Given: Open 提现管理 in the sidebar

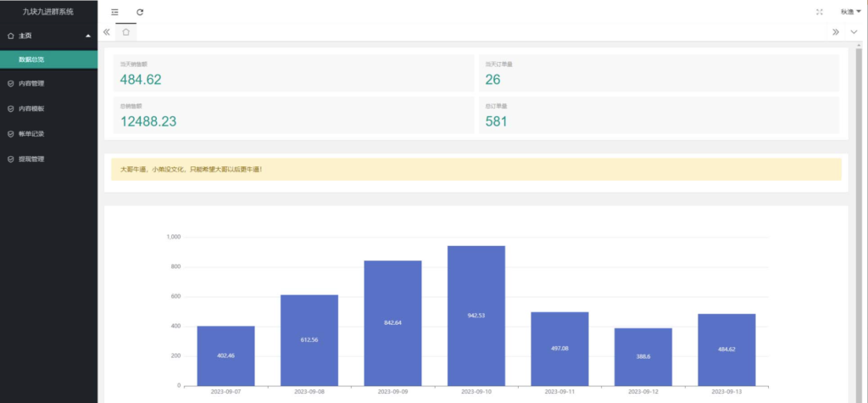Looking at the screenshot, I should [x=31, y=159].
